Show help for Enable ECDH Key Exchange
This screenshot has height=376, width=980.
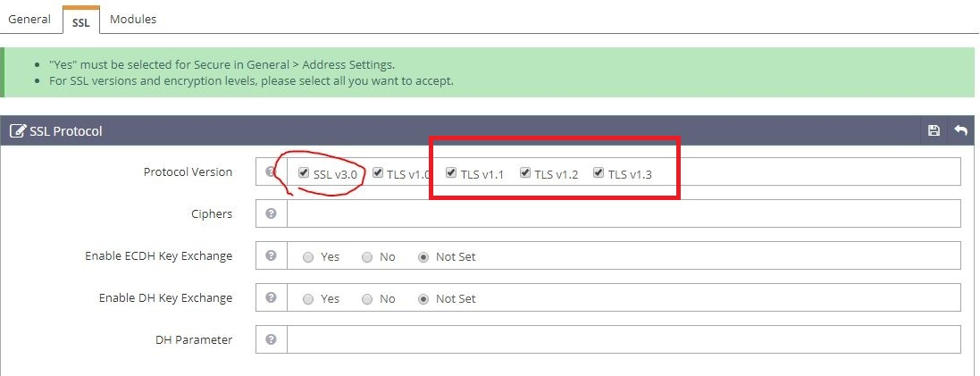tap(271, 256)
